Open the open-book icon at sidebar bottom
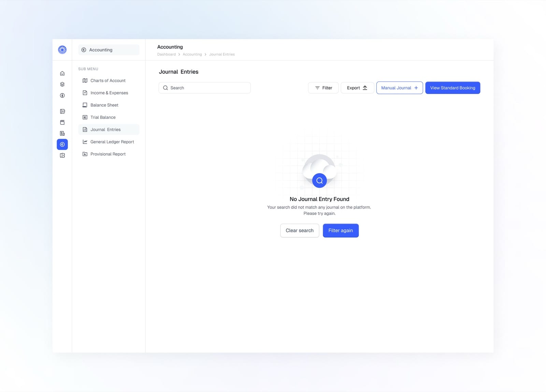This screenshot has height=392, width=546. coord(62,155)
